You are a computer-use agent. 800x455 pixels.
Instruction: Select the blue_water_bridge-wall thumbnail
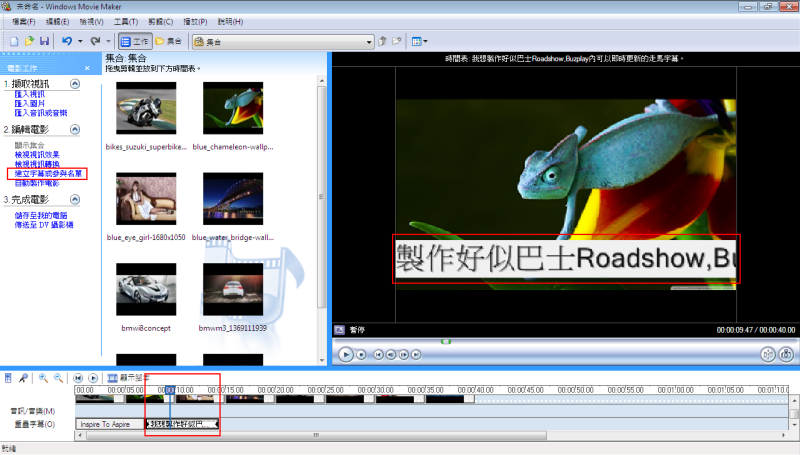pos(233,198)
